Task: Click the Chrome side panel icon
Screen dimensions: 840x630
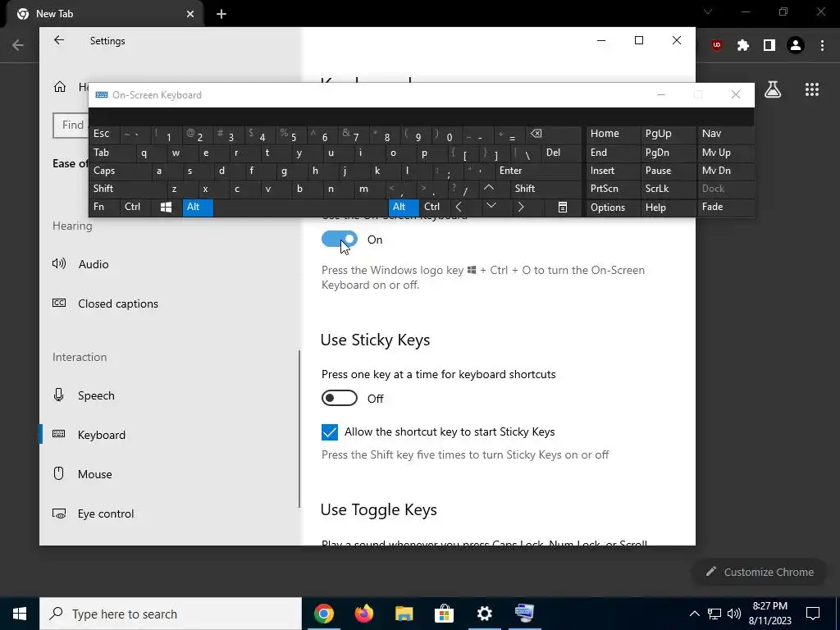Action: point(769,46)
